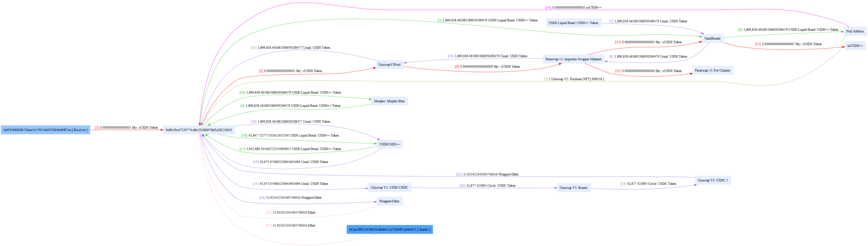Click the Paraswap v5: Augustus Swapper node
The image size is (868, 246).
click(x=573, y=59)
